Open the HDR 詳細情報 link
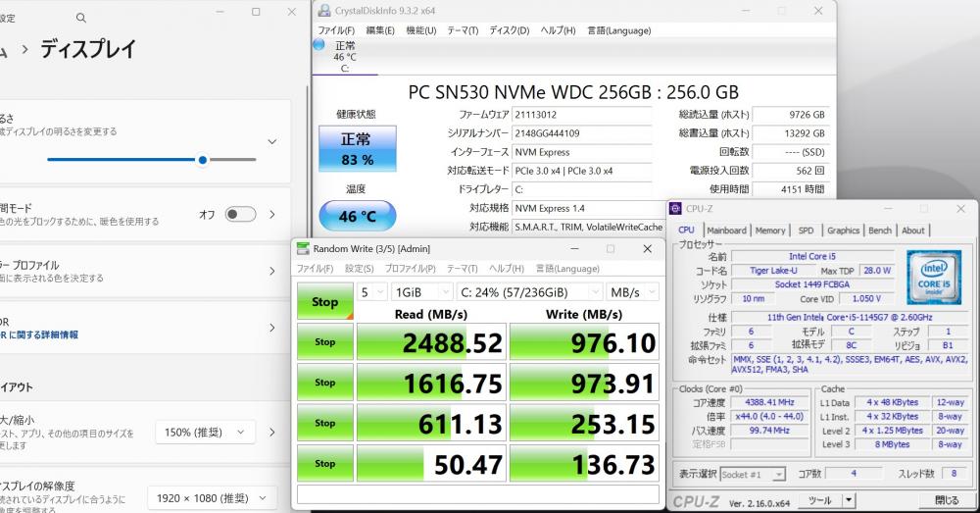The height and width of the screenshot is (513, 980). pos(40,334)
